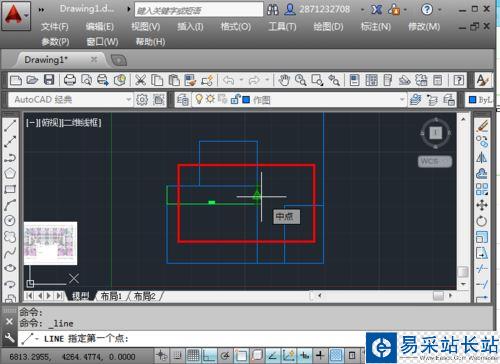The image size is (500, 364).
Task: Switch to the 布局2 layout tab
Action: tap(144, 296)
